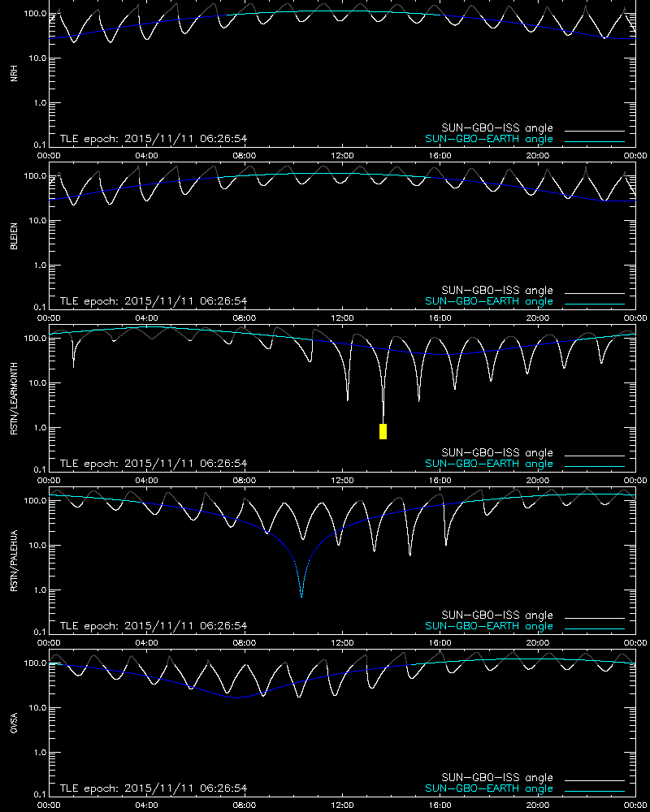
Task: Click the 08:00 tick label under RSTN/PALEHUA plot
Action: pyautogui.click(x=244, y=642)
